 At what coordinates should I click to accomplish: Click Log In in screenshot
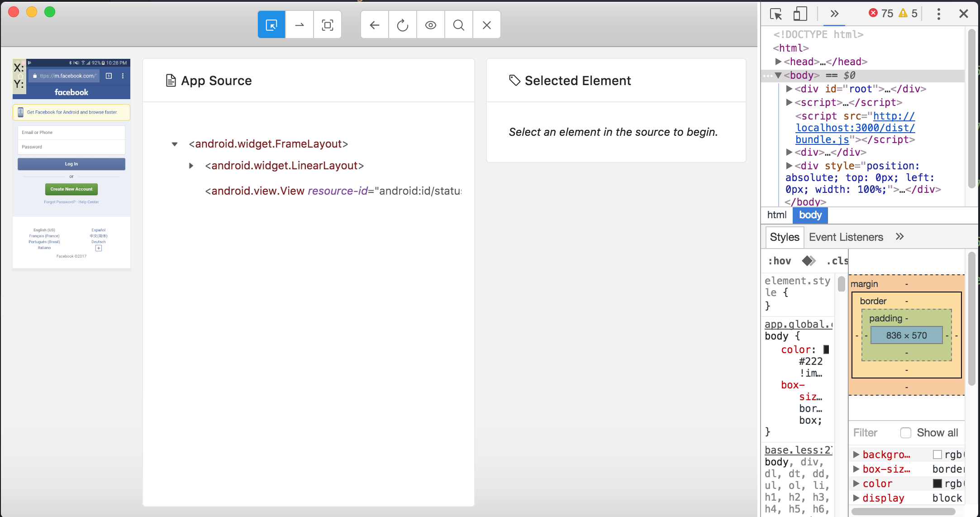tap(71, 164)
